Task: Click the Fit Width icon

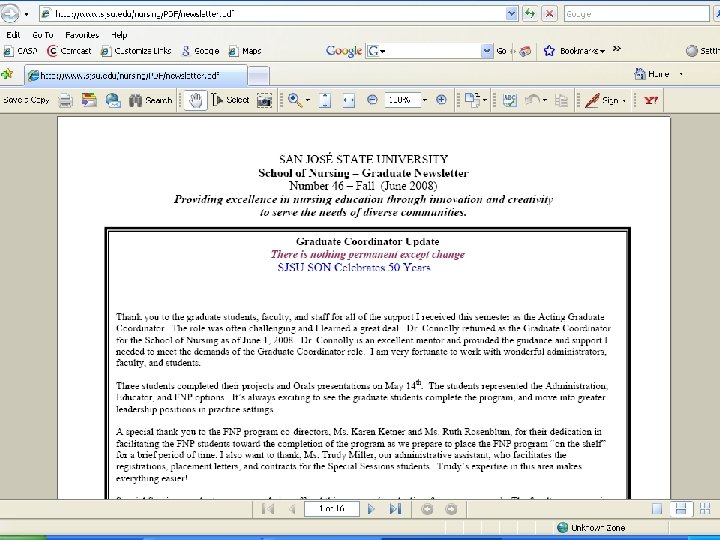Action: point(349,100)
